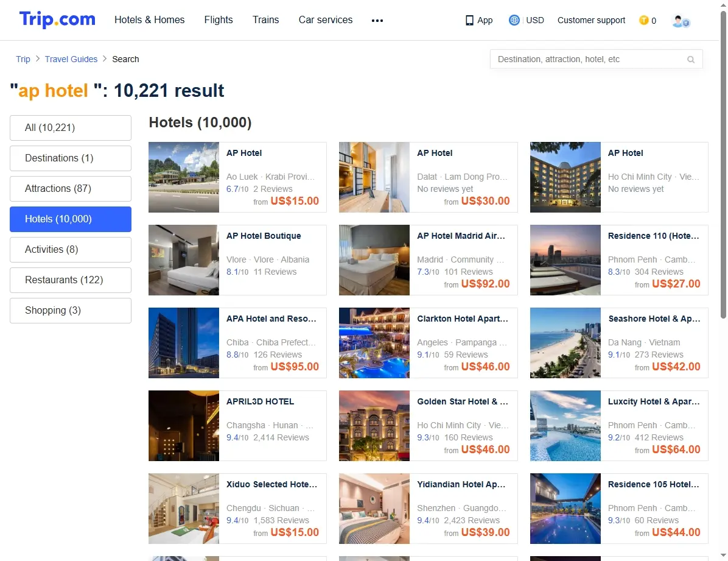Filter by Attractions (87)
Viewport: 728px width, 561px height.
[x=71, y=189]
